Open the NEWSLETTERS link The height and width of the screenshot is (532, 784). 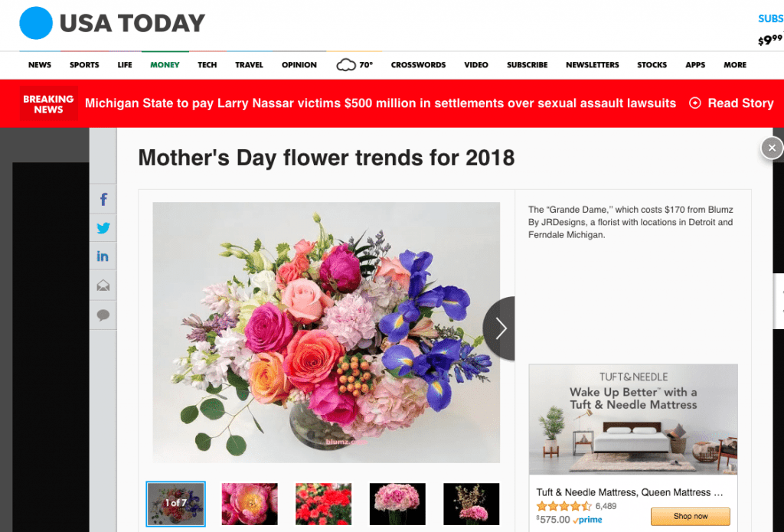tap(592, 65)
